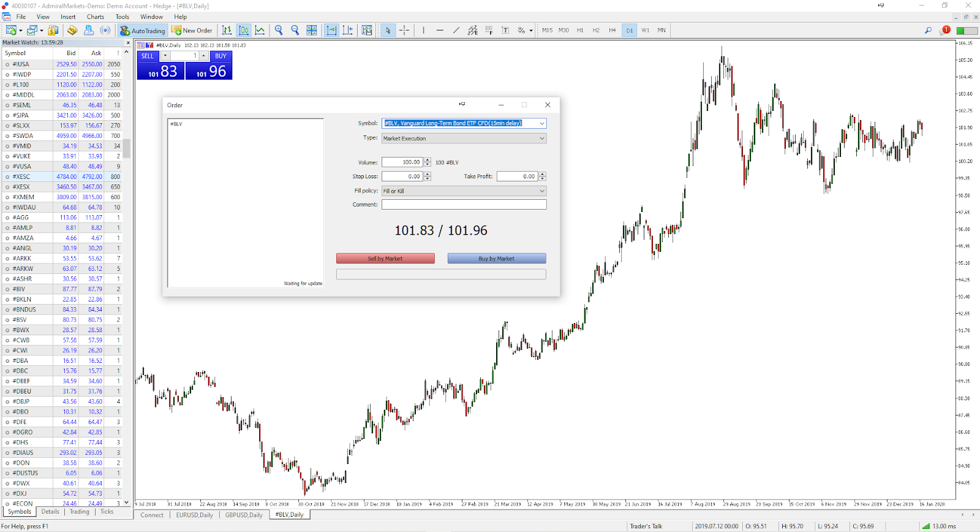980x532 pixels.
Task: Switch to the EURUSD,Daily chart tab
Action: tap(195, 515)
